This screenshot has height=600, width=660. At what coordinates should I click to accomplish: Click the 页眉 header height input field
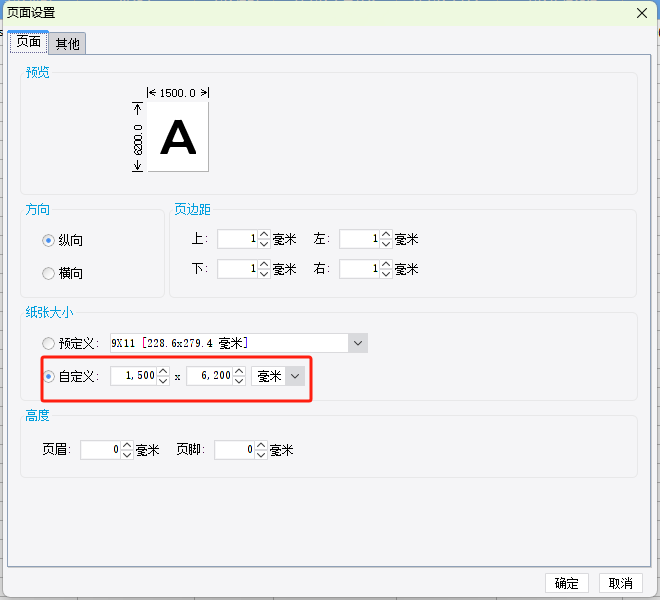pyautogui.click(x=100, y=450)
